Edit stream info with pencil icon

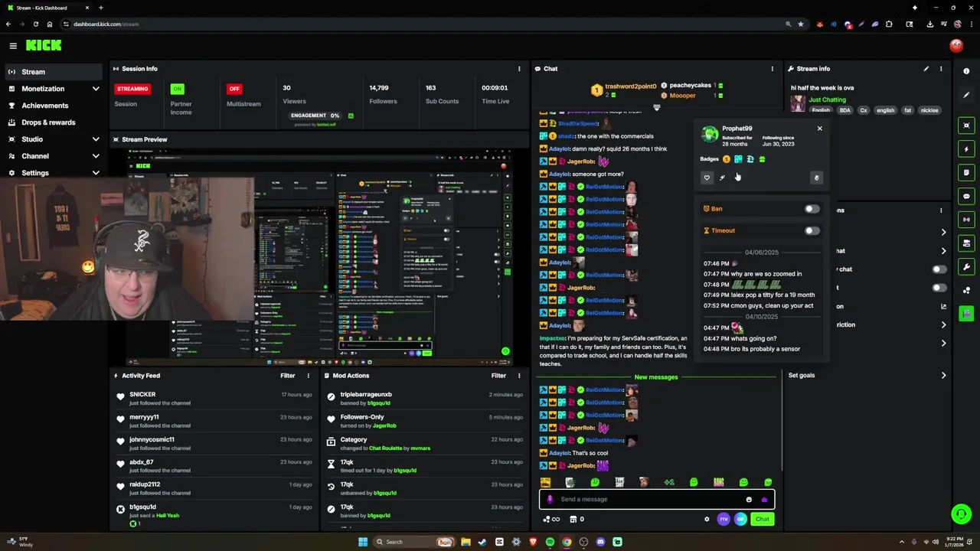[926, 69]
